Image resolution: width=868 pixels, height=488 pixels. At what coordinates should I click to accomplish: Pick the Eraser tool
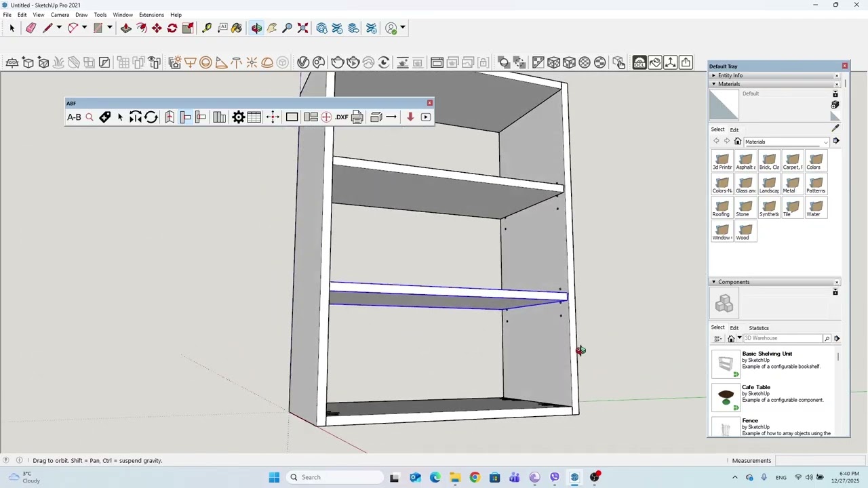click(x=31, y=28)
